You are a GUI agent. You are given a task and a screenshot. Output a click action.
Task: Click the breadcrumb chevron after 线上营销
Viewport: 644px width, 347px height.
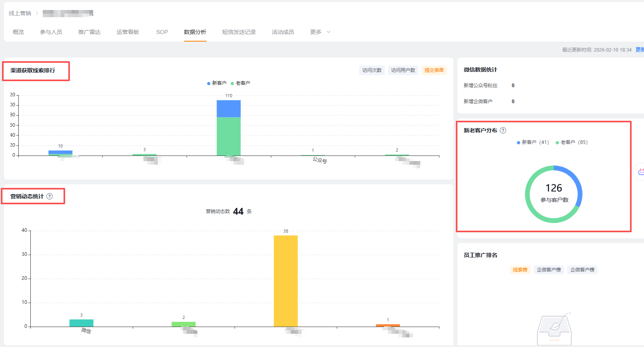pos(37,13)
